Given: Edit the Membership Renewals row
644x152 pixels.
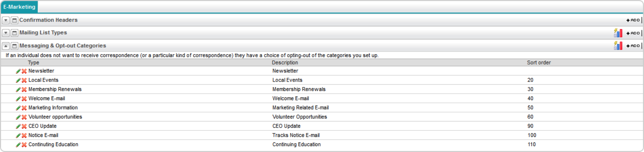Looking at the screenshot, I should coord(18,90).
